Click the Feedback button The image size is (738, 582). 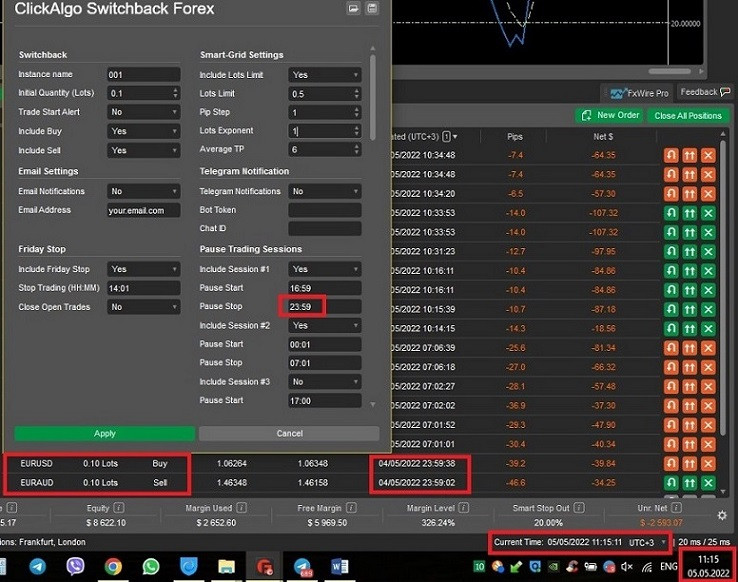[x=705, y=92]
